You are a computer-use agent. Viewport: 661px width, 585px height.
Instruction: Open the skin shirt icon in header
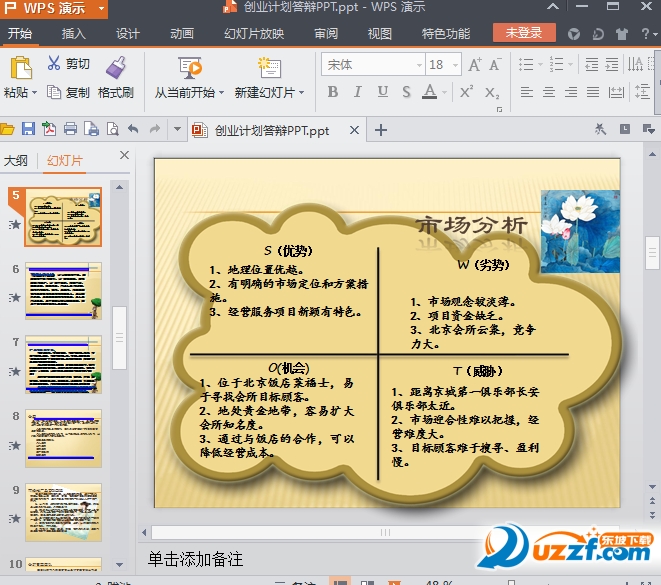coord(622,34)
